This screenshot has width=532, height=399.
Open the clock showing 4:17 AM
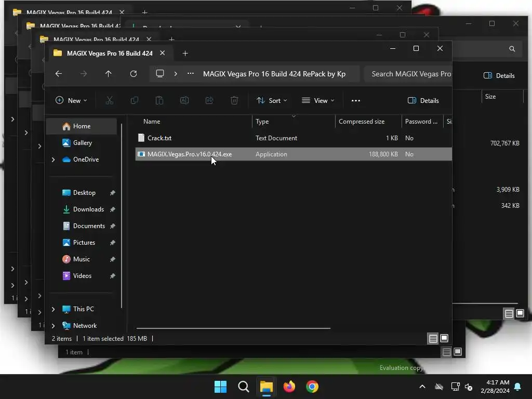click(x=495, y=387)
